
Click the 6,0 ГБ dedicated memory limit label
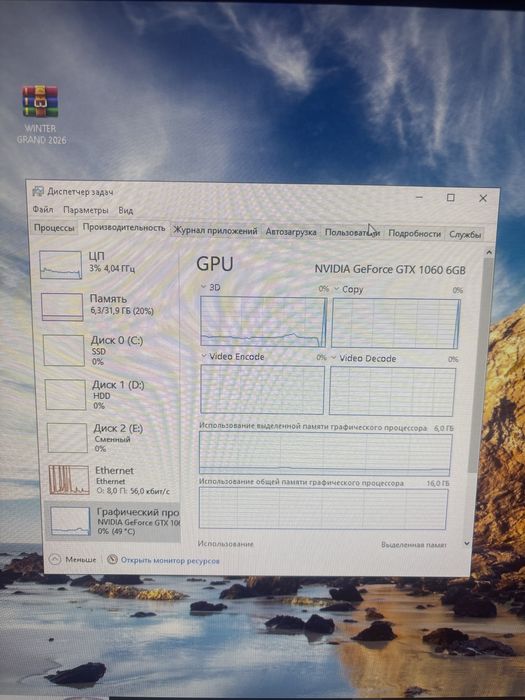443,428
